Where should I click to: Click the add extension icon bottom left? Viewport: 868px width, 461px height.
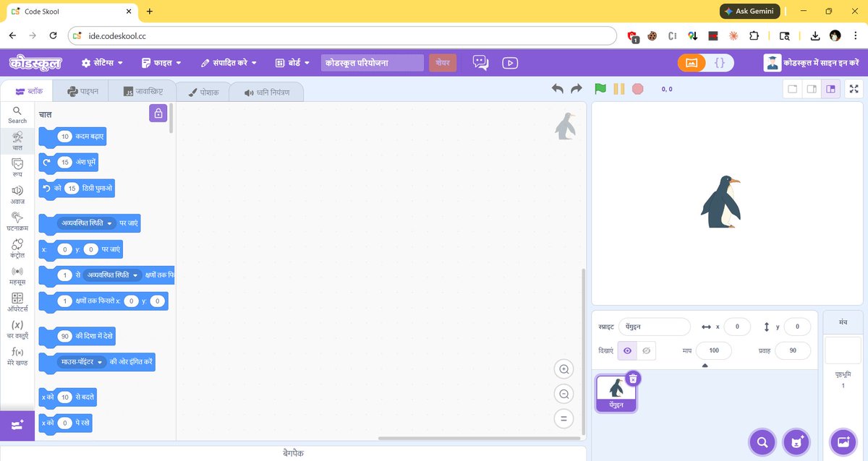click(x=17, y=425)
